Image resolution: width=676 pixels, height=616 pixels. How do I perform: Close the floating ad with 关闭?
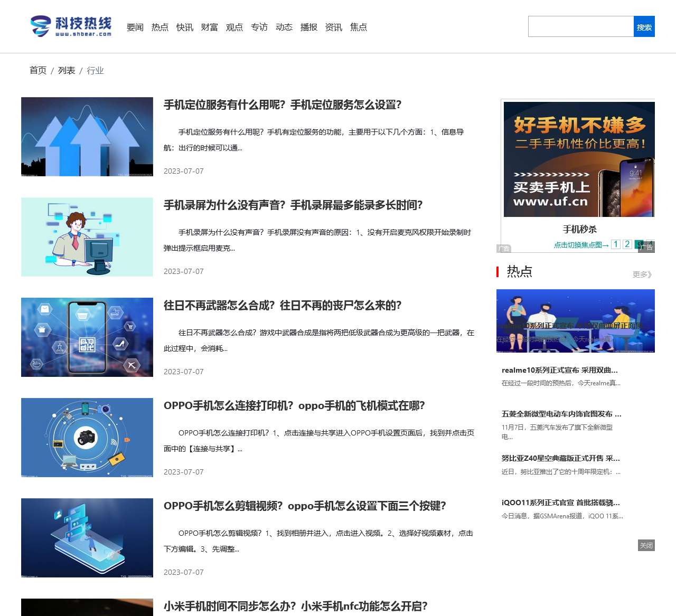tap(646, 546)
